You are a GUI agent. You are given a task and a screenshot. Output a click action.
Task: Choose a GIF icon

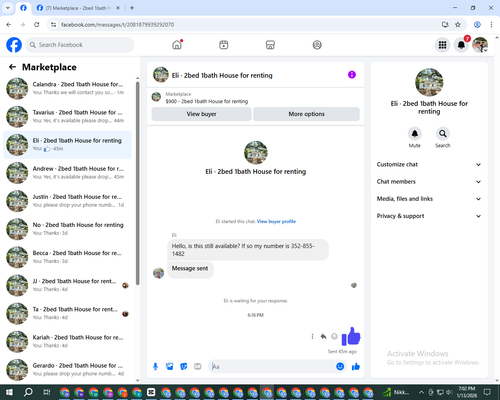[x=198, y=367]
